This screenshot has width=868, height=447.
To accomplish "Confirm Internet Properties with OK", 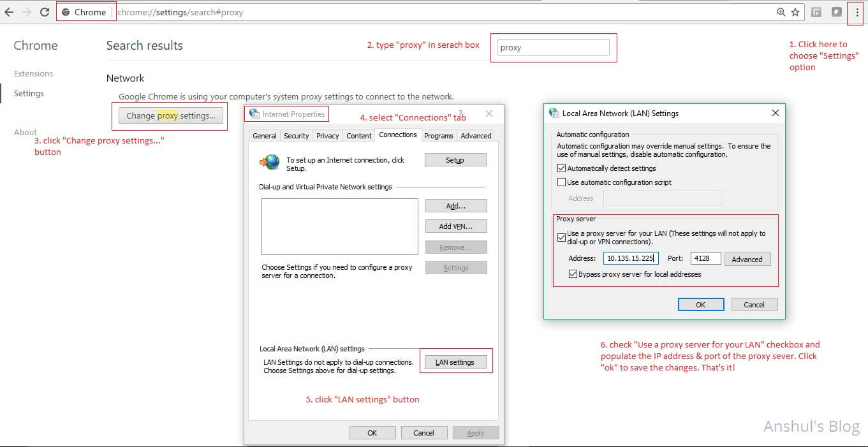I will (372, 433).
